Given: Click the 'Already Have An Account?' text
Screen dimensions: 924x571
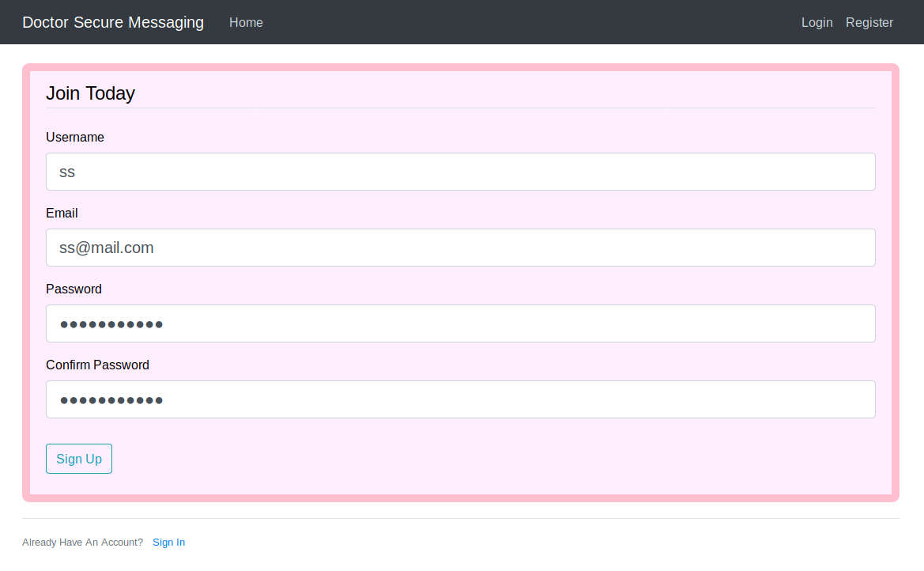Looking at the screenshot, I should pos(82,542).
